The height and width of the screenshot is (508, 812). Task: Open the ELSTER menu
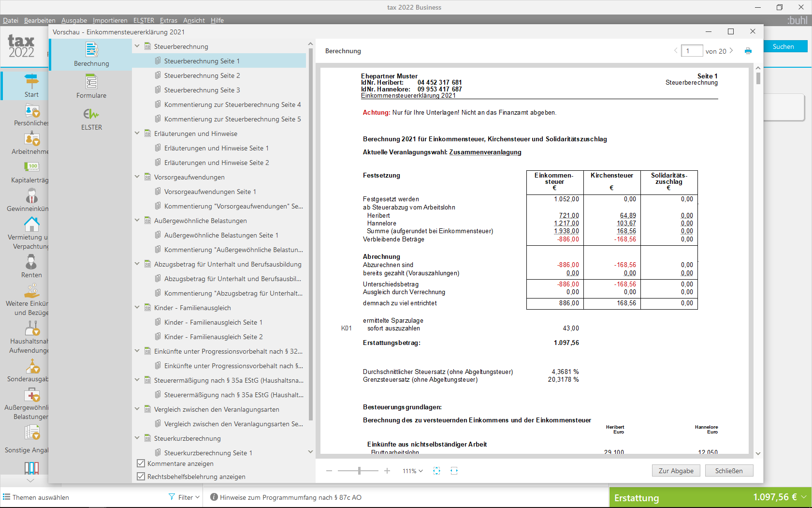144,20
